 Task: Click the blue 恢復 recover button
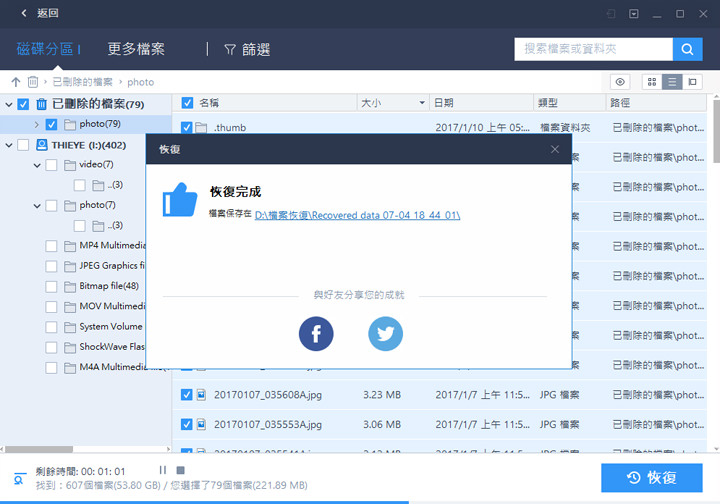(x=651, y=478)
